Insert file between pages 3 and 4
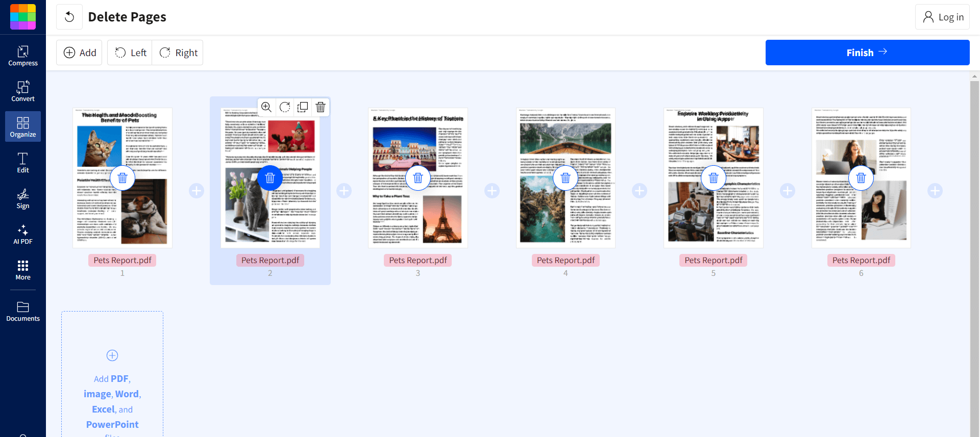Viewport: 980px width, 437px height. click(492, 191)
